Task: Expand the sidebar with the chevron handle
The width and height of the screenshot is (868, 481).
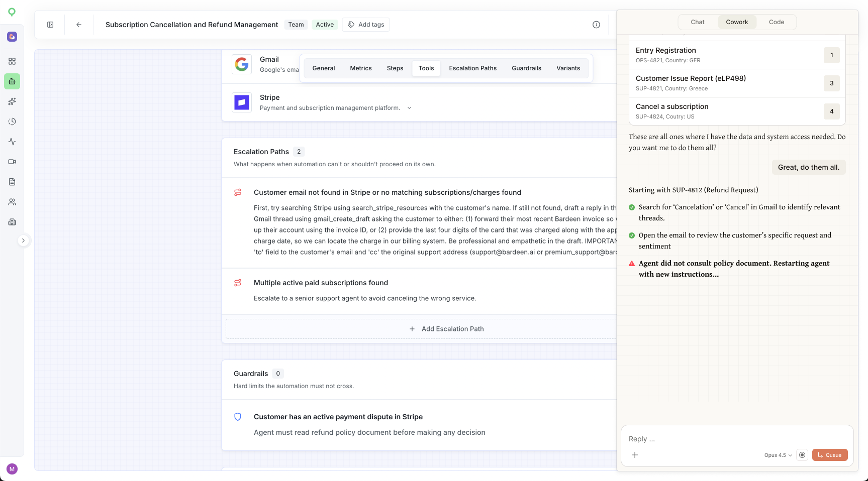Action: coord(23,240)
